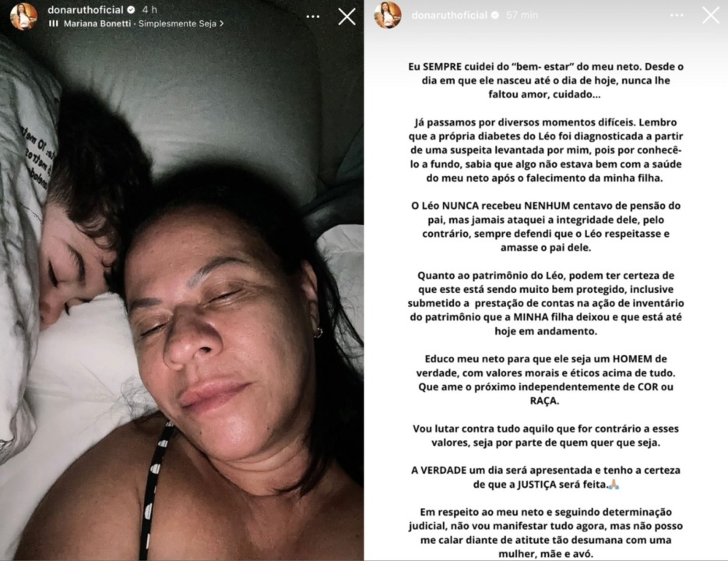Screen dimensions: 728x561
Task: Open the left story's more options menu
Action: (x=313, y=16)
